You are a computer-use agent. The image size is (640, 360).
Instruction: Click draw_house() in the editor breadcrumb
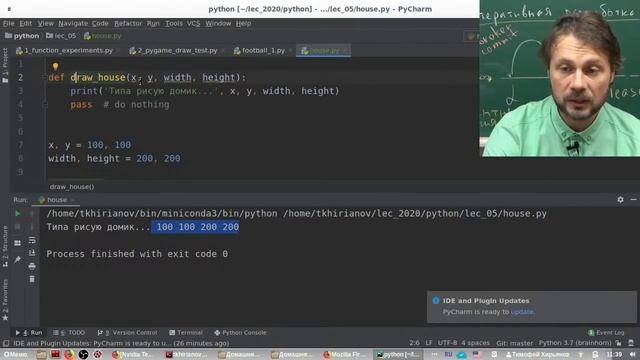coord(72,187)
